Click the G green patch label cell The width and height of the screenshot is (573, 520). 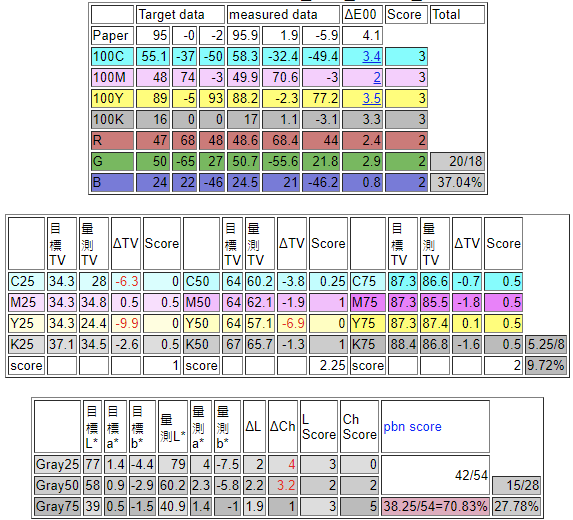[x=113, y=161]
